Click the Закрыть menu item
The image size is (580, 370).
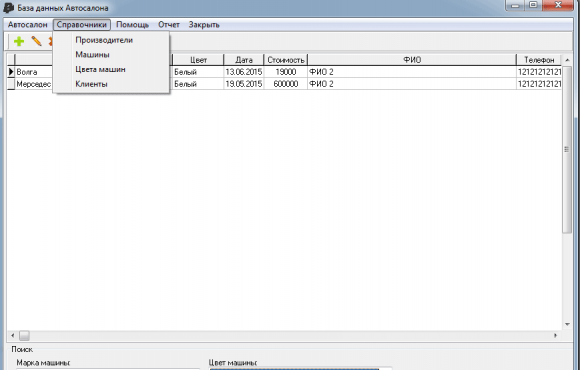pyautogui.click(x=204, y=25)
